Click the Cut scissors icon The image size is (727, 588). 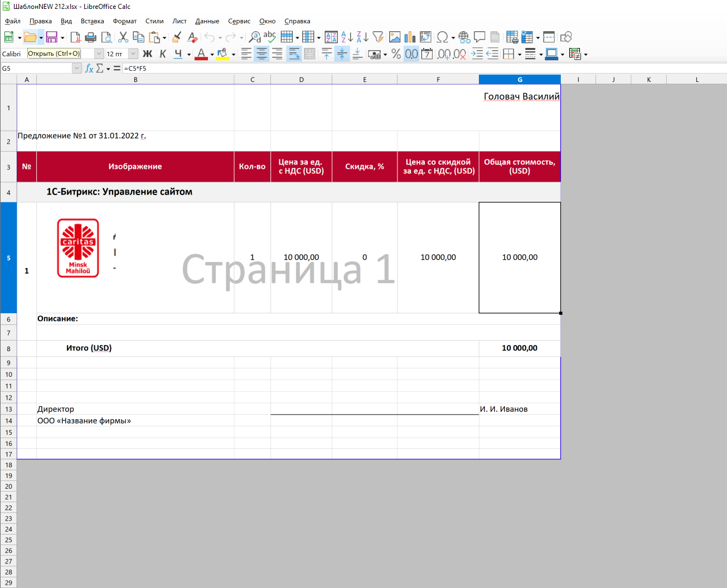click(123, 37)
